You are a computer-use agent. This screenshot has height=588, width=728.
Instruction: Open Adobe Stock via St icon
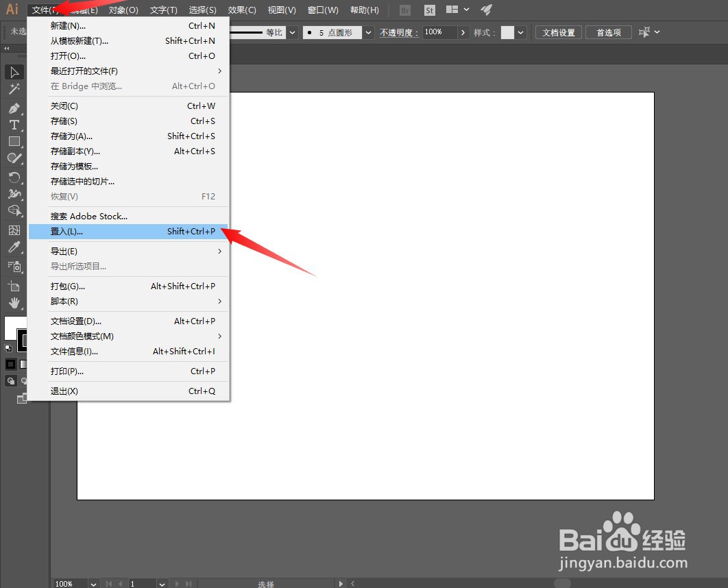pyautogui.click(x=429, y=10)
